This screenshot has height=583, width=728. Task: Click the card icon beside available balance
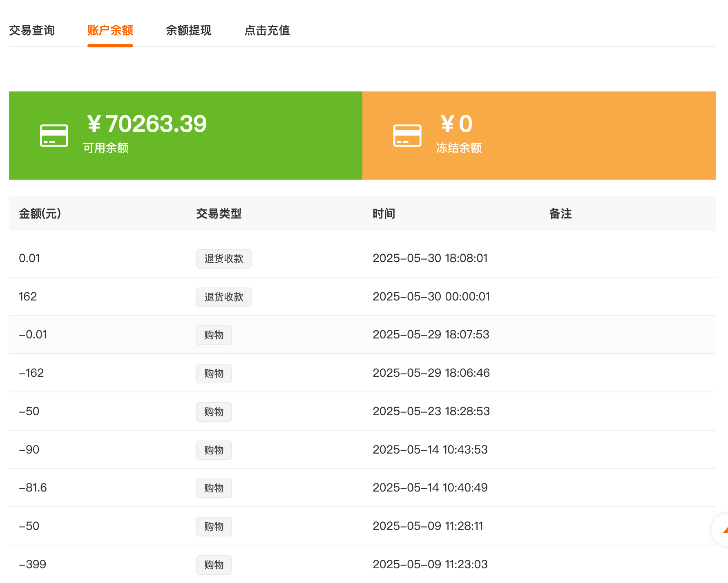pyautogui.click(x=54, y=136)
